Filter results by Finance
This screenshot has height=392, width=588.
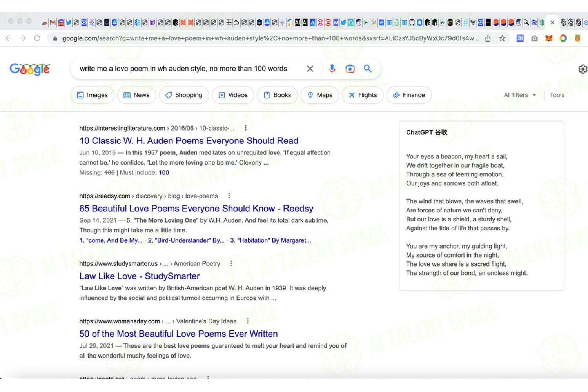409,95
